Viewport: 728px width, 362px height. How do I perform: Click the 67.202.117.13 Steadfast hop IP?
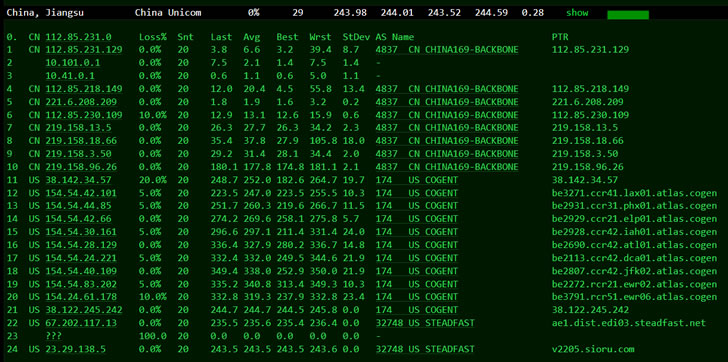click(x=81, y=323)
